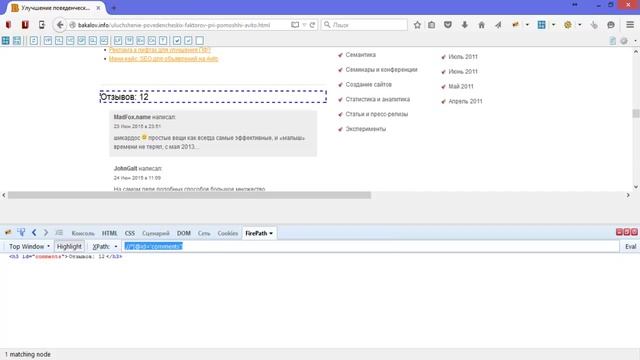Viewport: 640px width, 360px height.
Task: Open the small dropdown arrow at second toolbar far right
Action: click(x=635, y=40)
